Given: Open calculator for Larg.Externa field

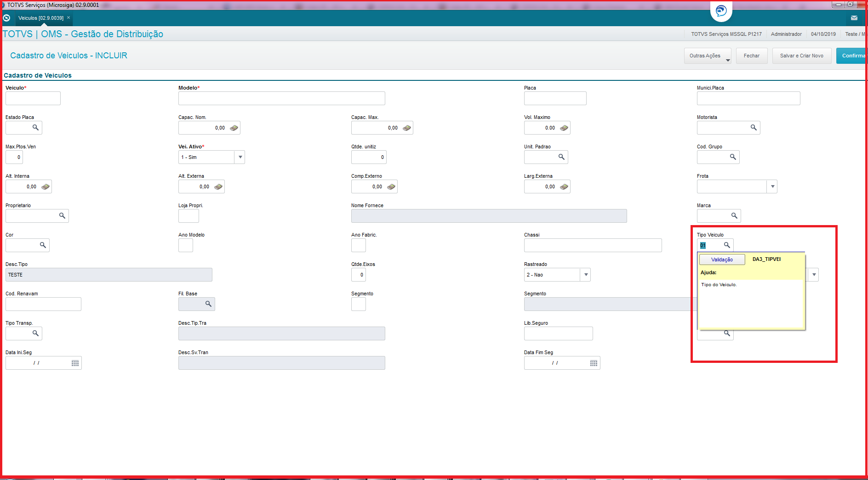Looking at the screenshot, I should 564,186.
